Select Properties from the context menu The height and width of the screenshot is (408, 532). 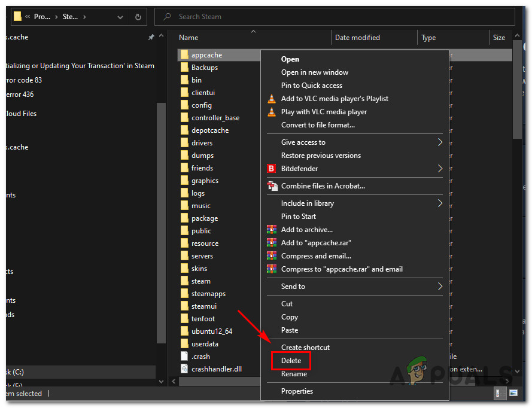297,391
